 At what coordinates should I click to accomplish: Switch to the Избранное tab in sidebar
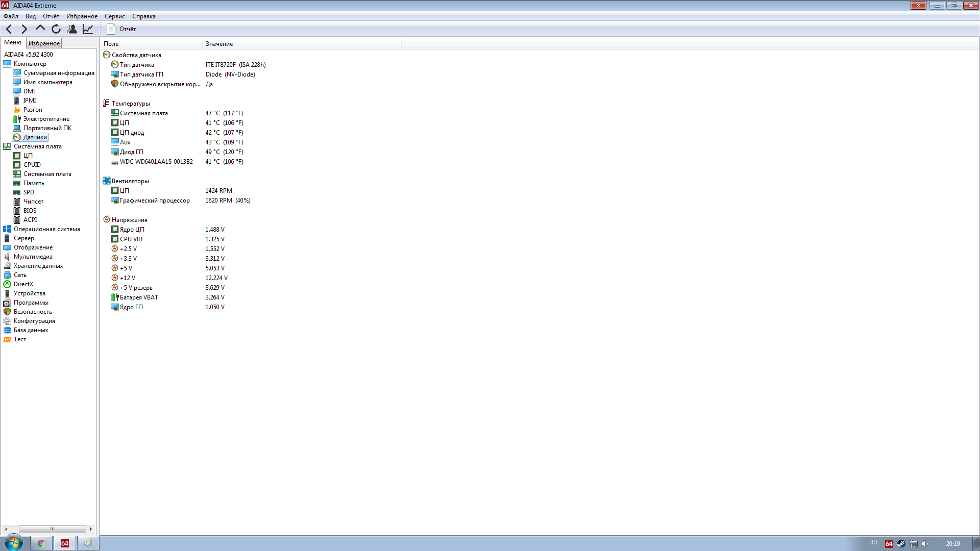[x=44, y=43]
